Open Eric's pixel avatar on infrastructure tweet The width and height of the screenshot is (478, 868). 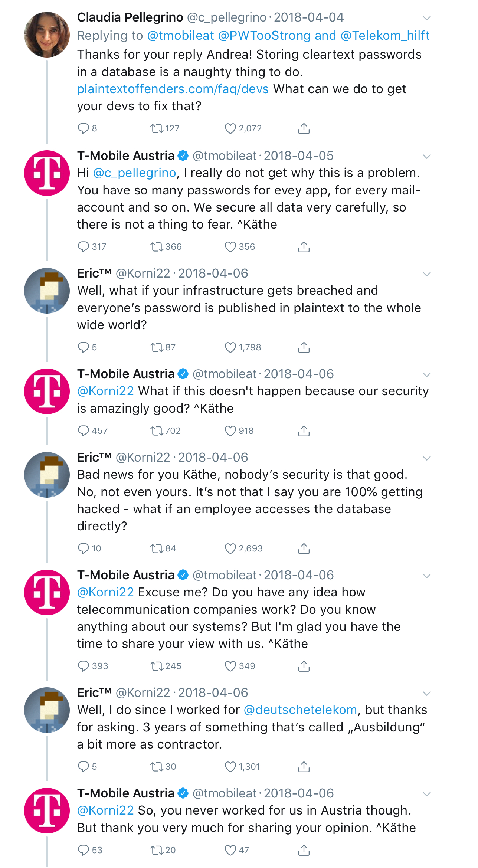[47, 291]
